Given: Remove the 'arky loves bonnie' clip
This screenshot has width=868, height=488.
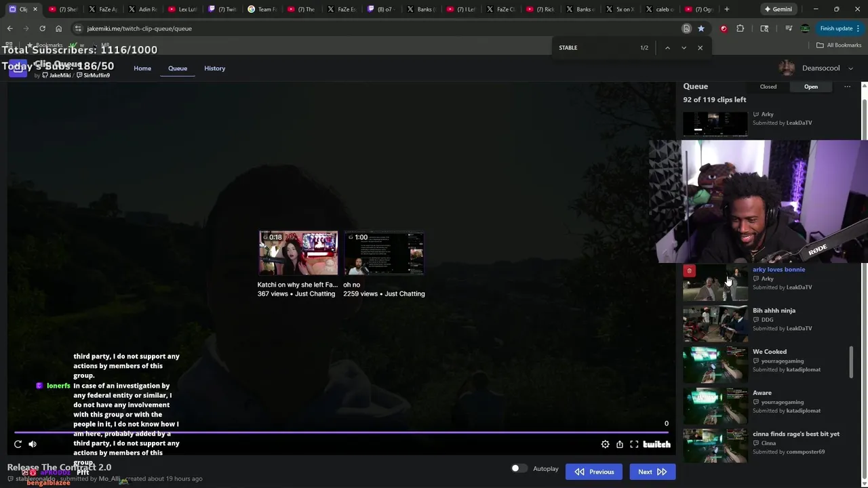Looking at the screenshot, I should pos(689,271).
